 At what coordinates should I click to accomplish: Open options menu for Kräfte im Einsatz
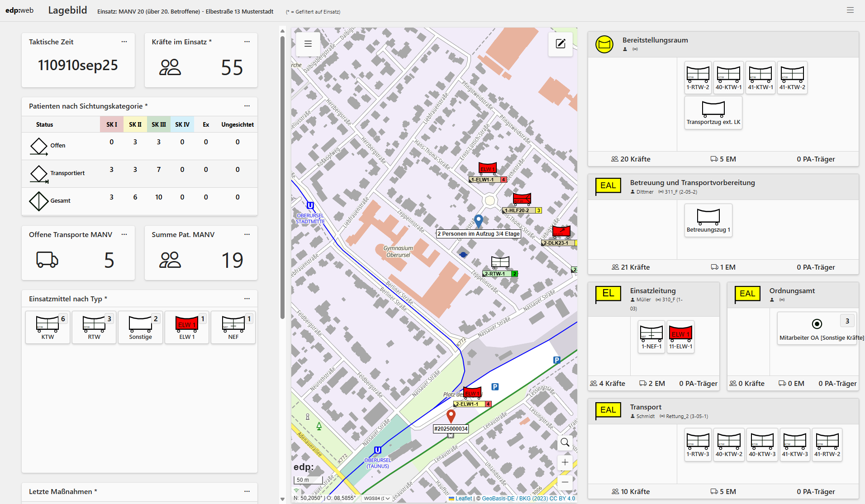[247, 42]
